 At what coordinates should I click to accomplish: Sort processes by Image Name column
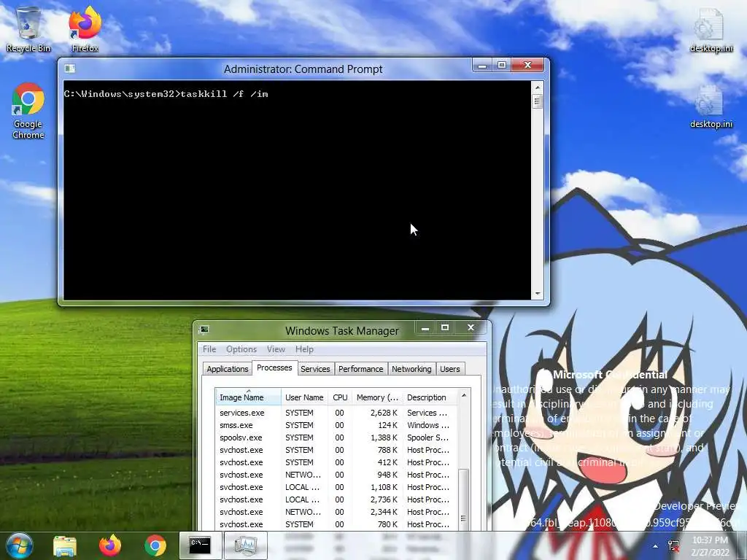click(248, 397)
